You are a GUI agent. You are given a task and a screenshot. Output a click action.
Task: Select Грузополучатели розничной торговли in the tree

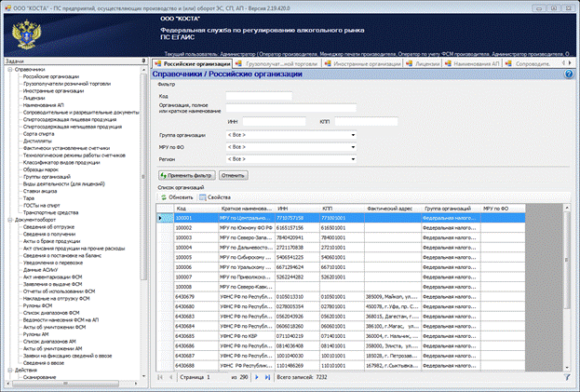point(67,84)
